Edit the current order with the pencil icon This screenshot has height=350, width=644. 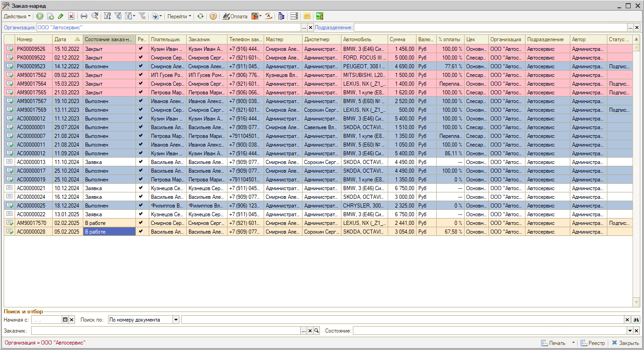(61, 16)
